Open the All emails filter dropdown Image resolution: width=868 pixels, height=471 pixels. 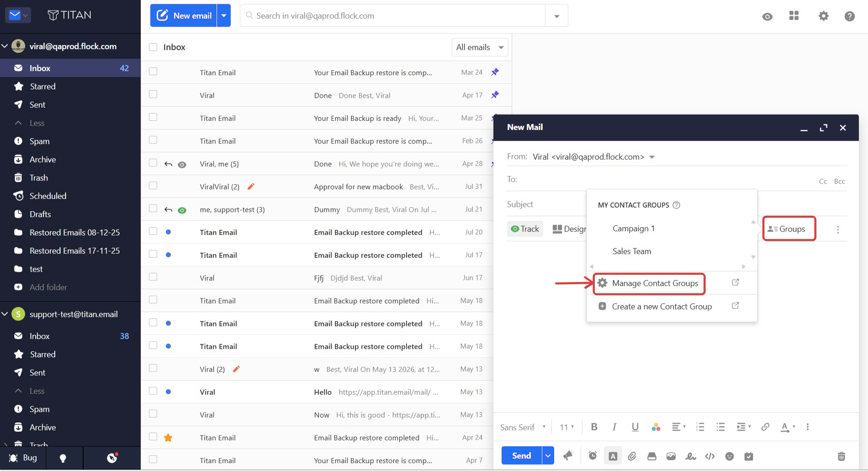click(x=480, y=47)
